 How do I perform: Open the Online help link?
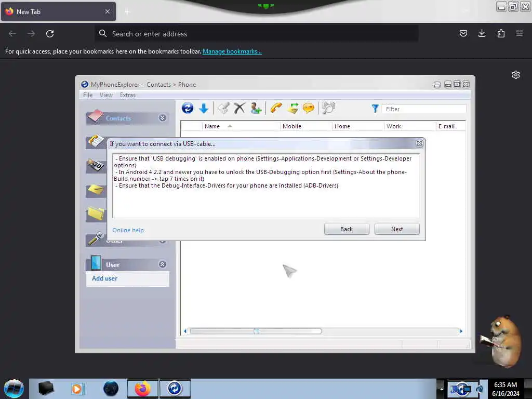[128, 230]
